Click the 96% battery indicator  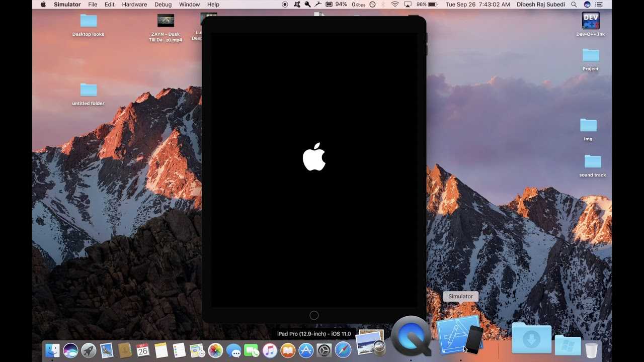click(427, 5)
